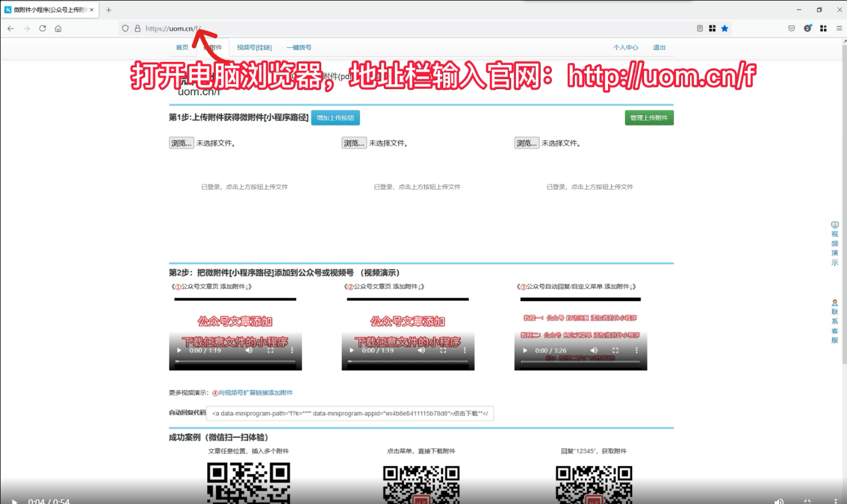This screenshot has height=504, width=847.
Task: Open the Pocket save icon
Action: coord(792,28)
